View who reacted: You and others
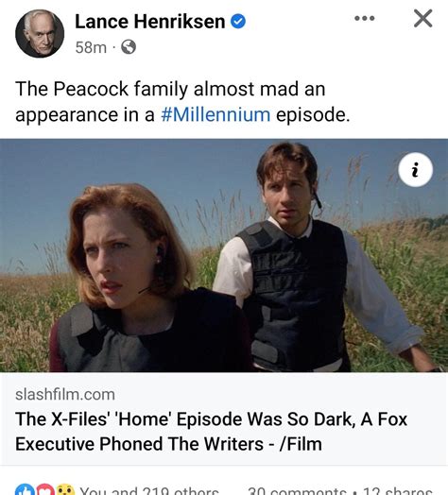448x495 pixels. [149, 490]
